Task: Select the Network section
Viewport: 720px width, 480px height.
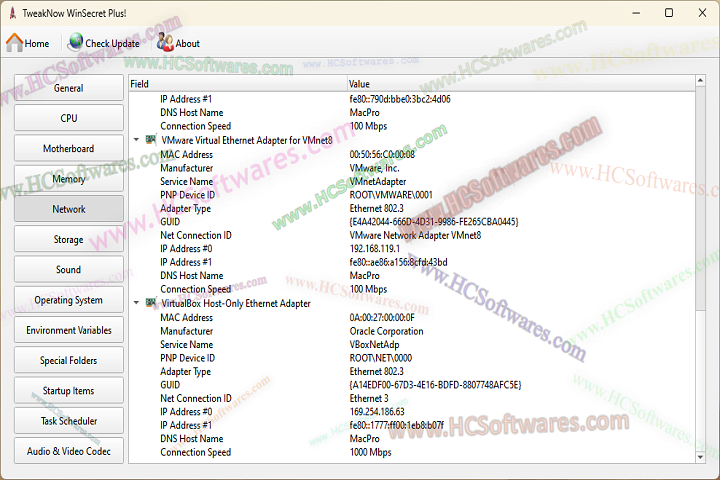Action: tap(69, 209)
